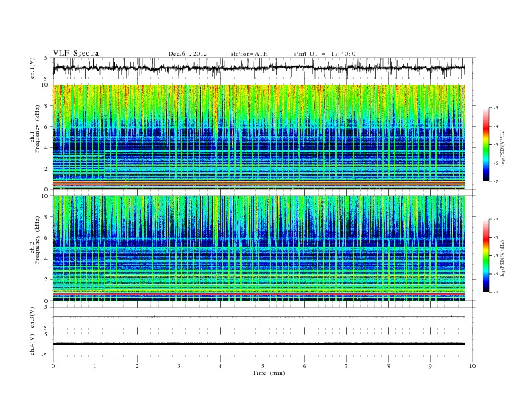
Task: Select the top 'ch.1(V)' waveform axis label
Action: click(x=32, y=68)
